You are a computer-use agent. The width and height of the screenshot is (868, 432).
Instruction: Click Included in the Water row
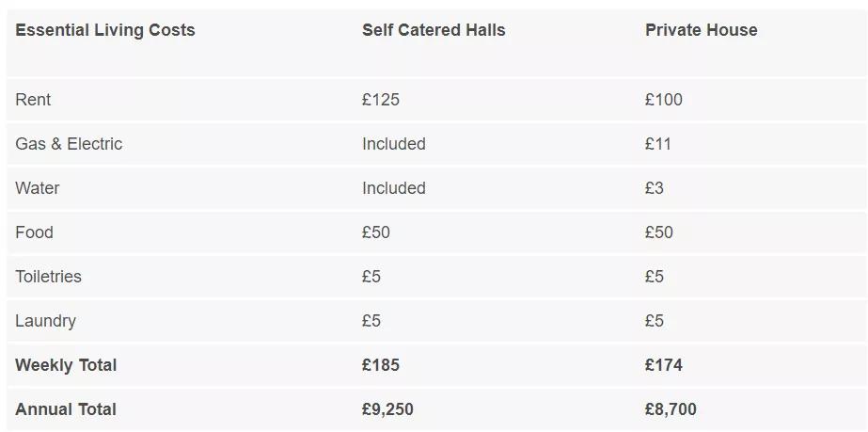pyautogui.click(x=394, y=188)
